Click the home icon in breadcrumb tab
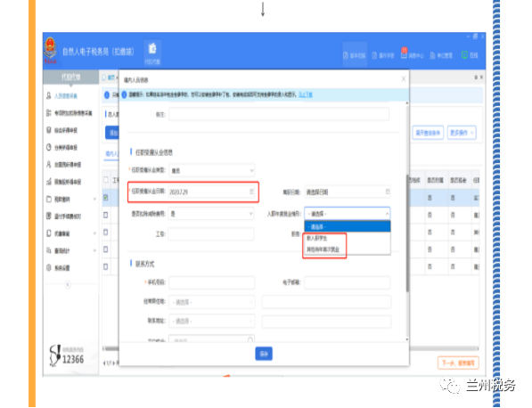The width and height of the screenshot is (532, 408). (x=104, y=78)
